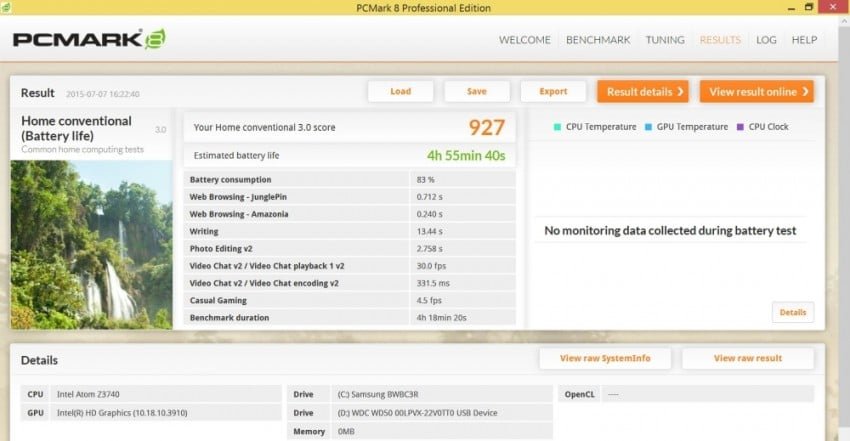Image resolution: width=850 pixels, height=441 pixels.
Task: Select the Casual Gaming row
Action: click(350, 301)
